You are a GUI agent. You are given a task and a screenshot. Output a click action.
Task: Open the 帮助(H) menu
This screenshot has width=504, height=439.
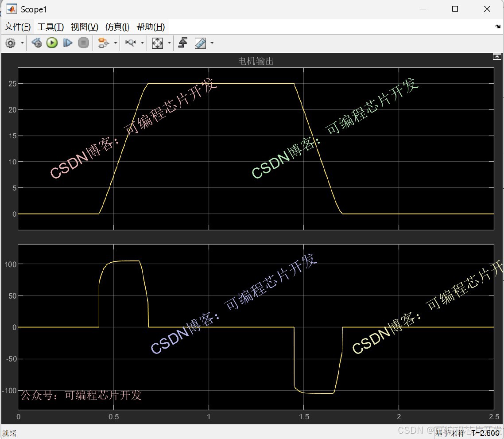click(151, 27)
